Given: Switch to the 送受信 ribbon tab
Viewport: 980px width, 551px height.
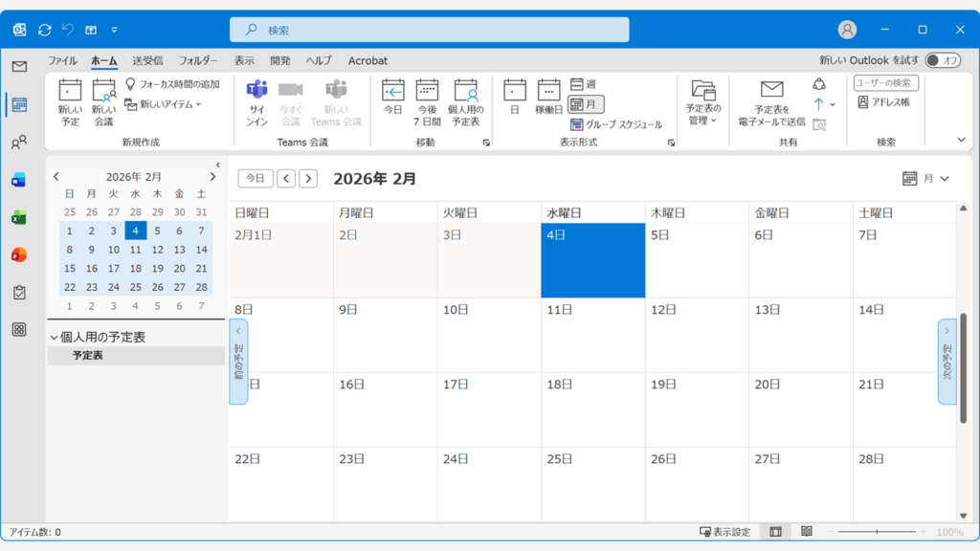Looking at the screenshot, I should 147,60.
